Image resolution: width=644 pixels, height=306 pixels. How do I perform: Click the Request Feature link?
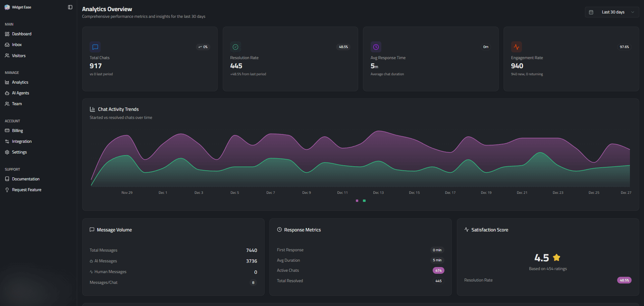pyautogui.click(x=26, y=190)
